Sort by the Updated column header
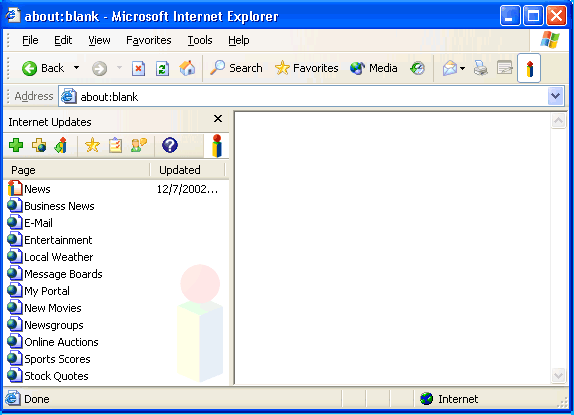 coord(187,170)
